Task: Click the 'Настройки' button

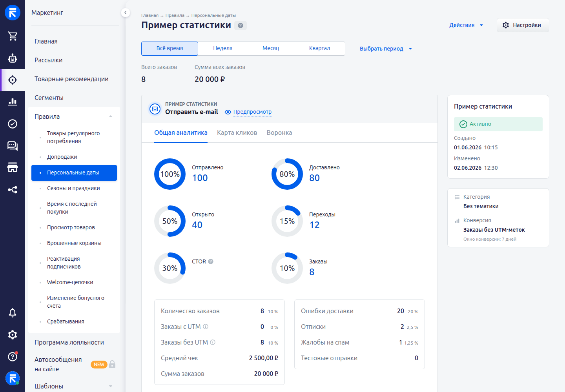Action: coord(523,25)
